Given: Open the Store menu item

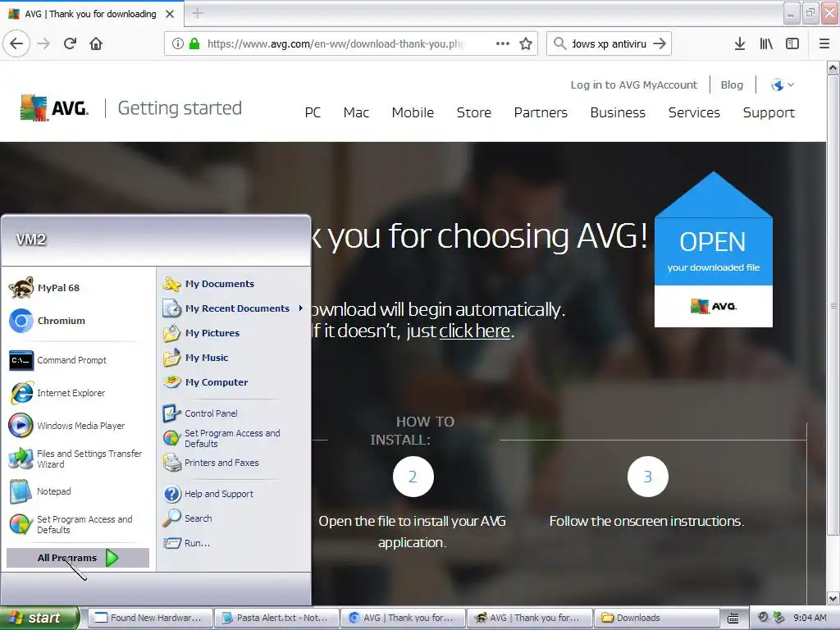Looking at the screenshot, I should tap(473, 112).
